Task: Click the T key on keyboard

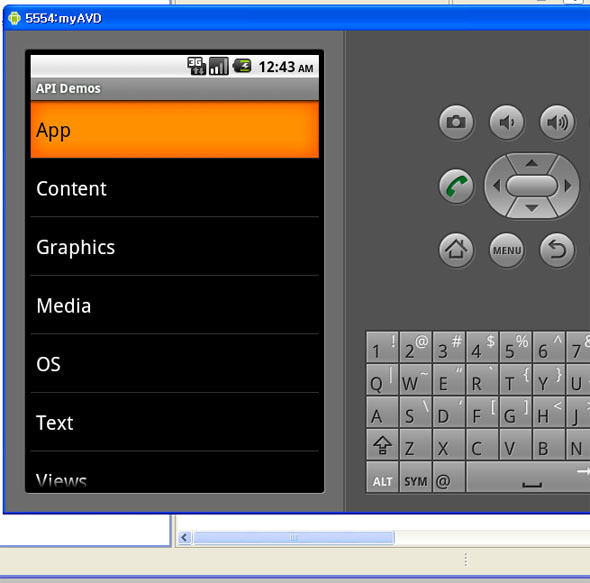Action: pyautogui.click(x=515, y=379)
